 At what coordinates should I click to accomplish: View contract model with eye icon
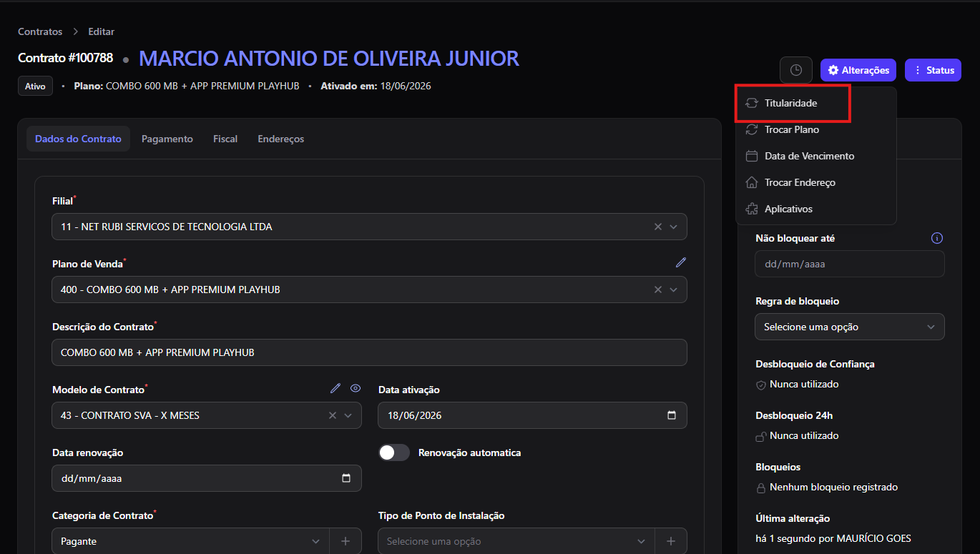[356, 388]
